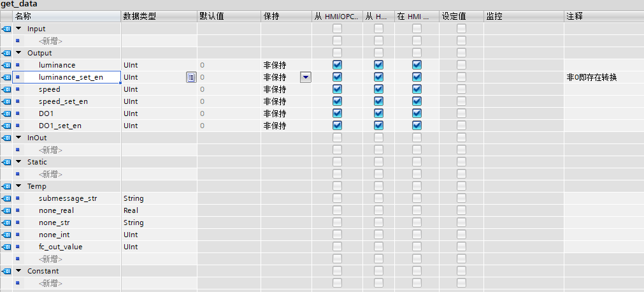Uncheck HMI writable checkbox for luminance_set_en
Image resolution: width=644 pixels, height=292 pixels.
[378, 77]
